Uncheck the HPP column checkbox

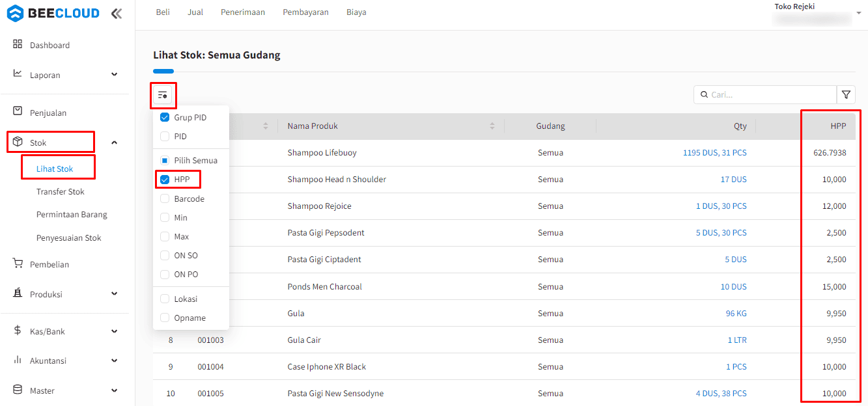pos(165,180)
